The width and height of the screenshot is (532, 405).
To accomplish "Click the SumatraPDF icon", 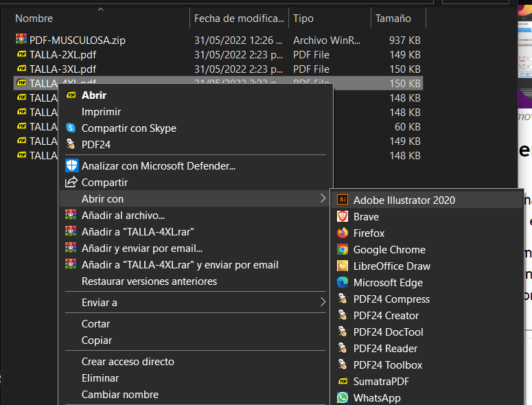I will 343,381.
